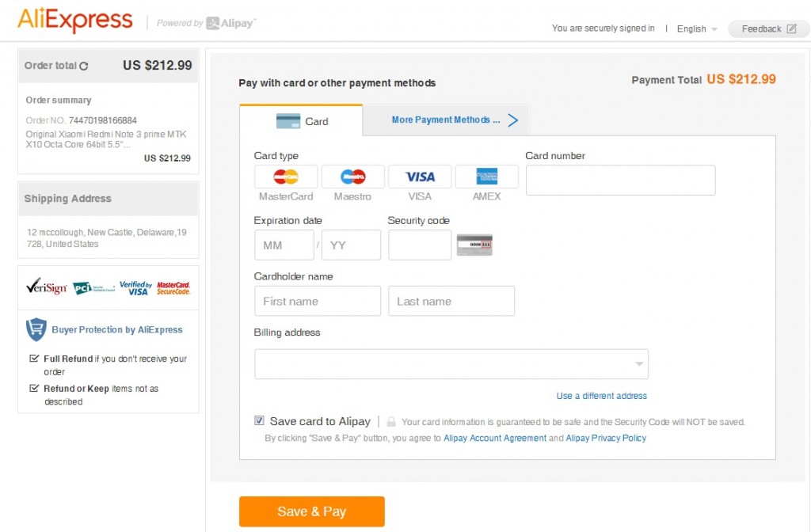Focus the Card number input field
The width and height of the screenshot is (811, 532).
[620, 180]
